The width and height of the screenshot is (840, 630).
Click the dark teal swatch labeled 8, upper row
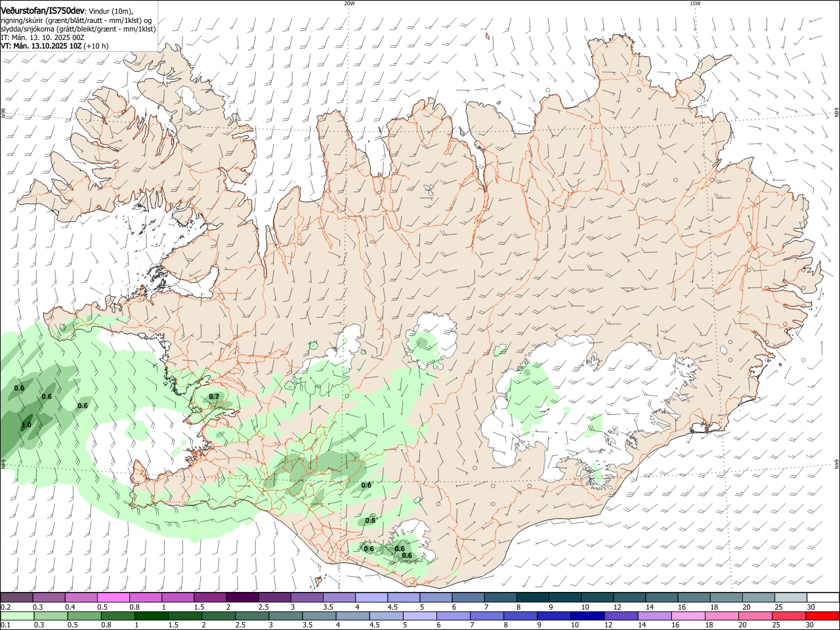click(x=532, y=598)
